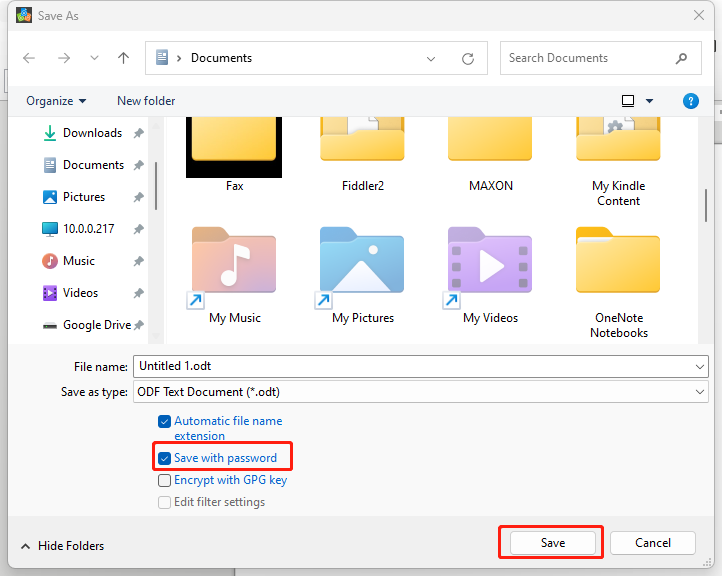Open 10.0.0.217 network location

[88, 229]
